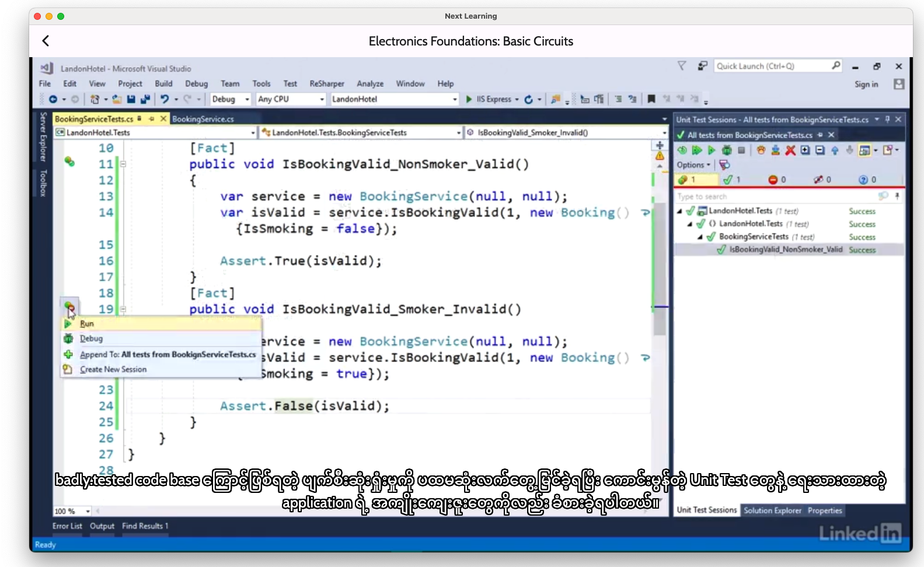Click the Save floppy disk icon
This screenshot has width=924, height=567.
pos(131,99)
